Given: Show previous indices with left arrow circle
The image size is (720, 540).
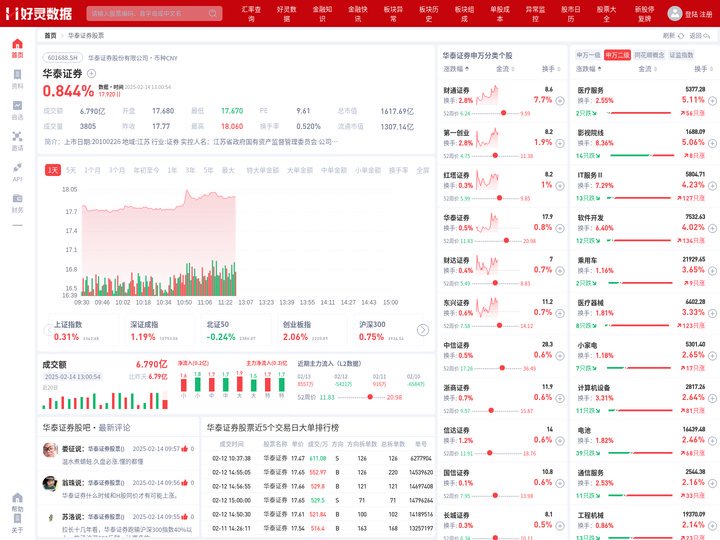Looking at the screenshot, I should (49, 330).
